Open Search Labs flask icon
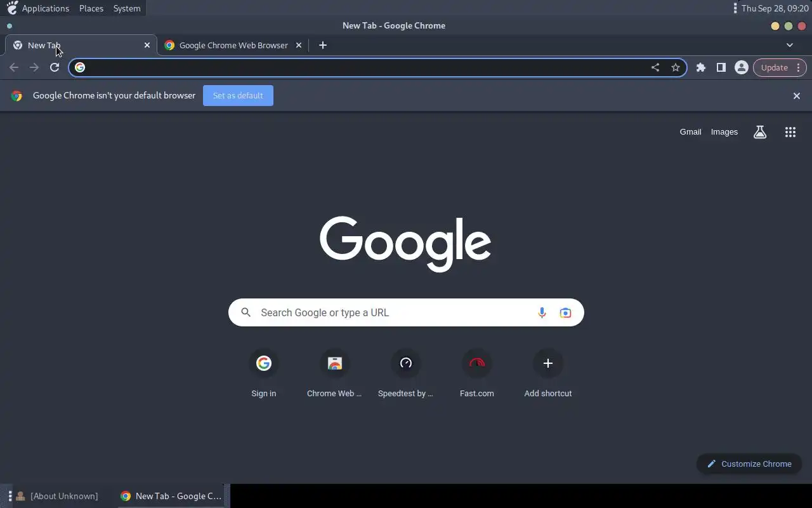 click(760, 132)
